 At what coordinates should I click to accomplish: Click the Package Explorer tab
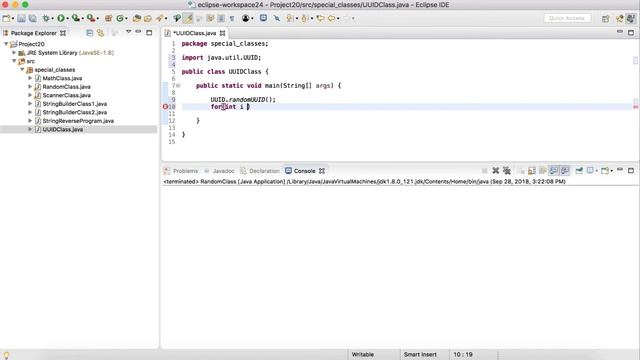(33, 33)
